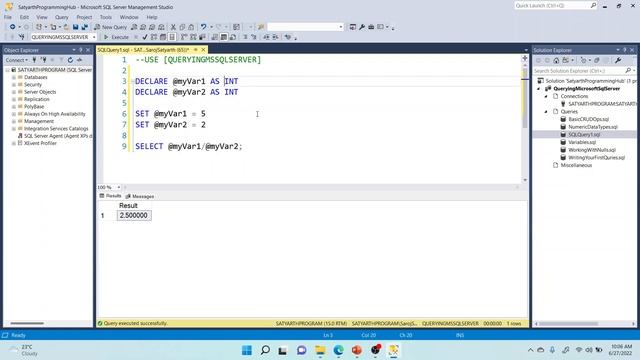Select Always On High Availability node

click(x=55, y=114)
